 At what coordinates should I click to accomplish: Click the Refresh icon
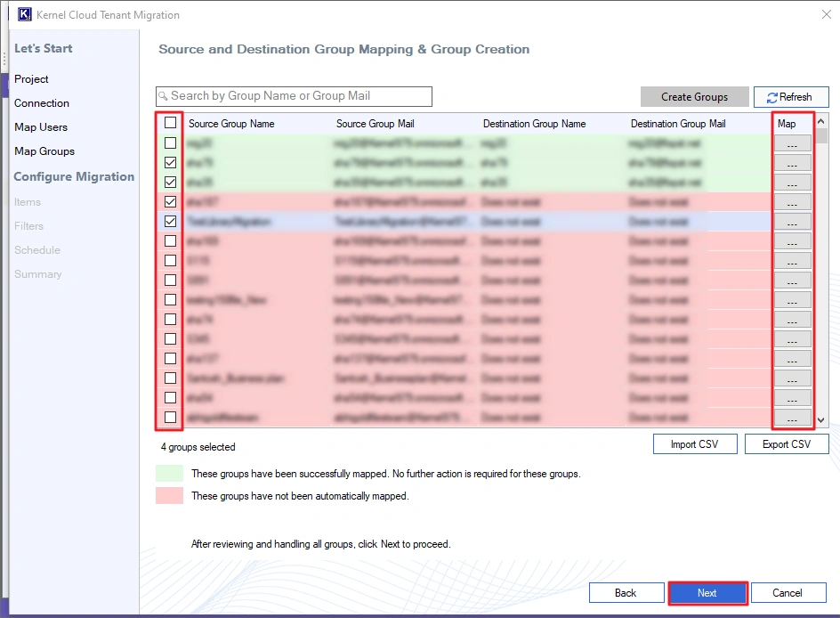tap(771, 96)
